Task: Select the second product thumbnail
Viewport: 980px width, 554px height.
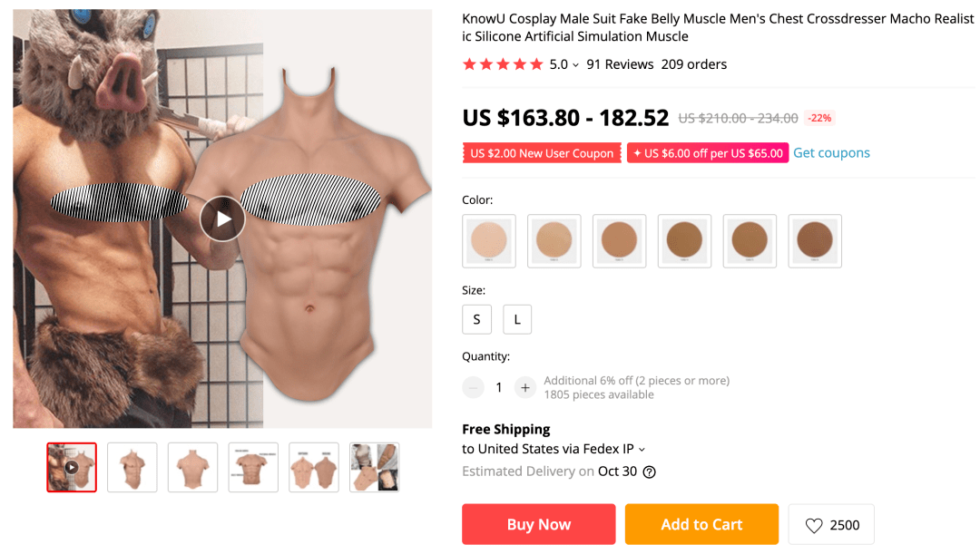Action: click(x=132, y=467)
